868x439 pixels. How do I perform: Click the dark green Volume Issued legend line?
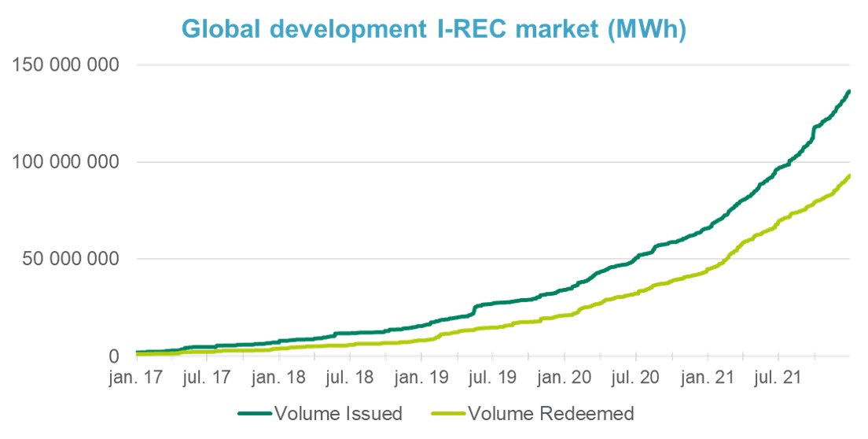pos(255,414)
